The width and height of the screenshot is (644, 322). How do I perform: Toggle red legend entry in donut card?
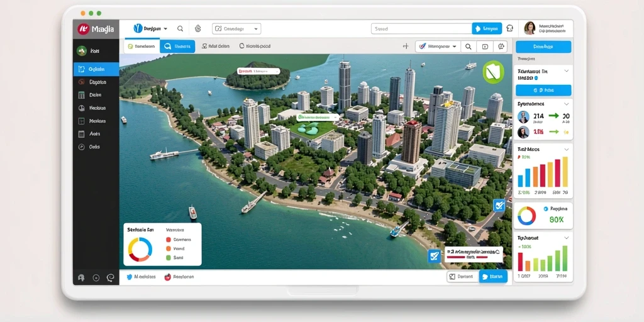pyautogui.click(x=169, y=240)
